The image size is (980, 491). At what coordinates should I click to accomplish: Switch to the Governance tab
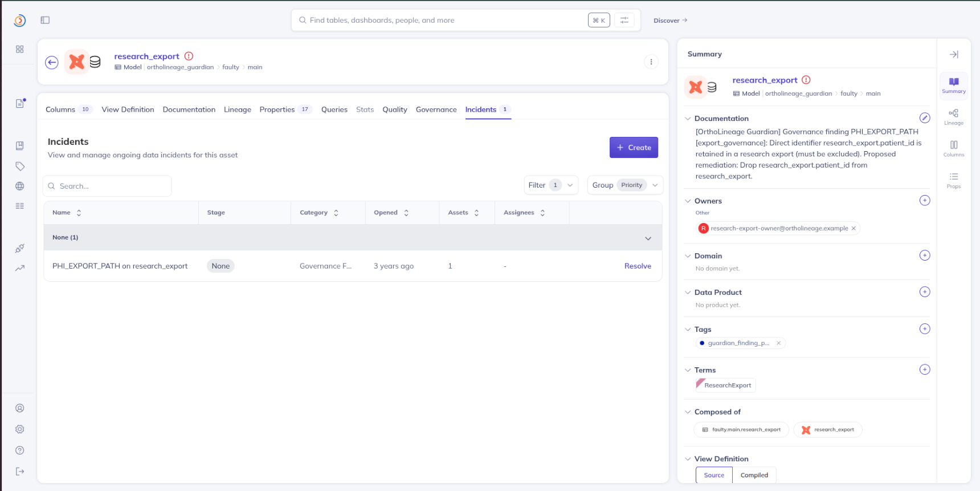click(436, 109)
